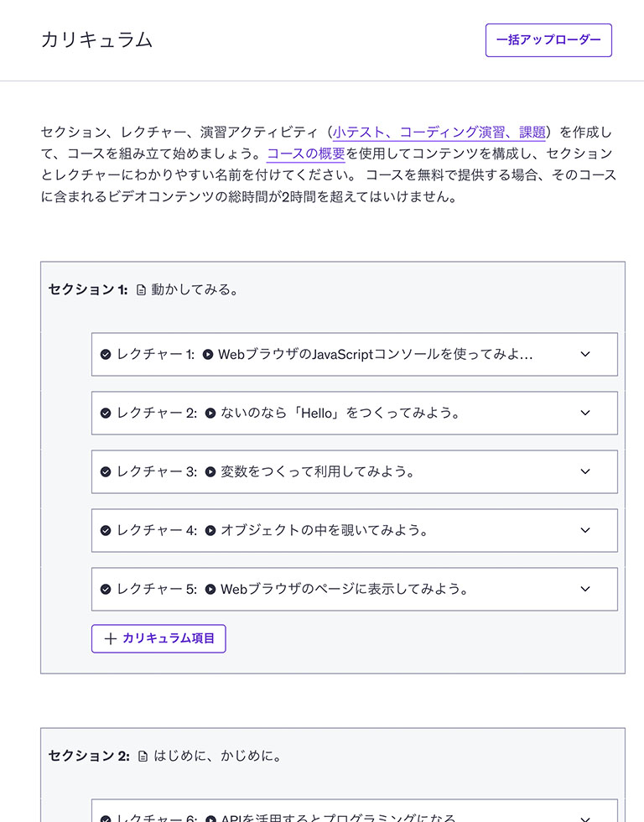The width and height of the screenshot is (644, 822).
Task: Click the checkmark circle icon on レクチャー 1
Action: (x=106, y=354)
